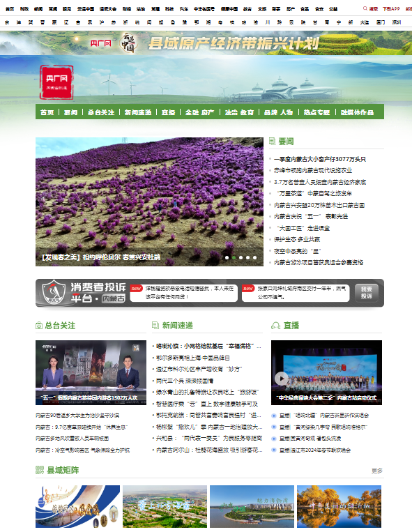Open 两代三个兵 深深报国情 news item
This screenshot has width=412, height=532.
click(185, 381)
